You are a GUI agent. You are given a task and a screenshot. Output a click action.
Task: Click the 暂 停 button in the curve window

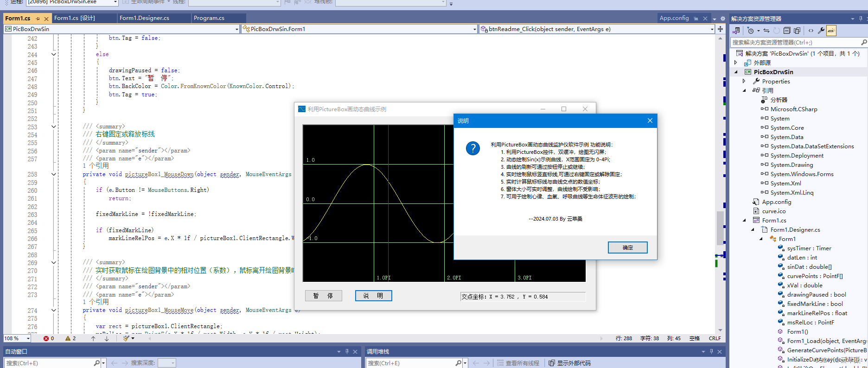(323, 296)
